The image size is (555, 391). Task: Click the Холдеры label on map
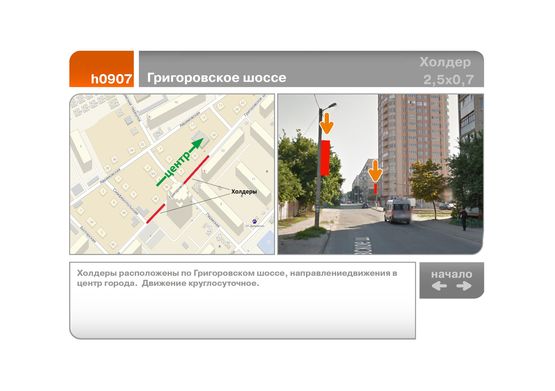(x=244, y=191)
